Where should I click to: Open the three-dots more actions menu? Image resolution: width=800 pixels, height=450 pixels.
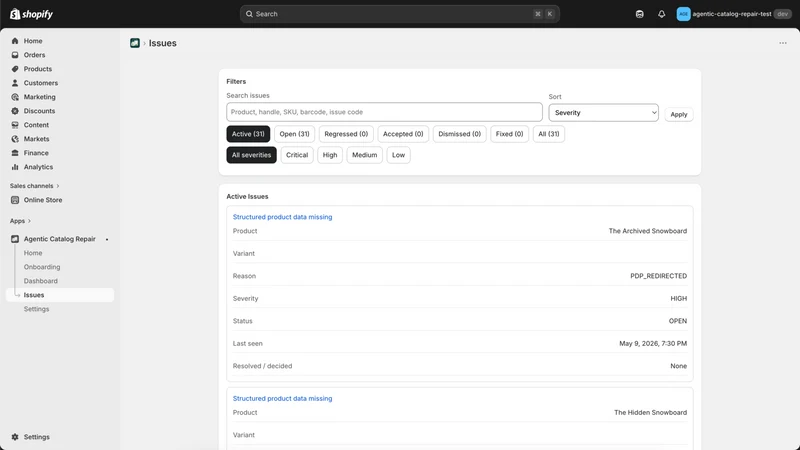pos(783,43)
